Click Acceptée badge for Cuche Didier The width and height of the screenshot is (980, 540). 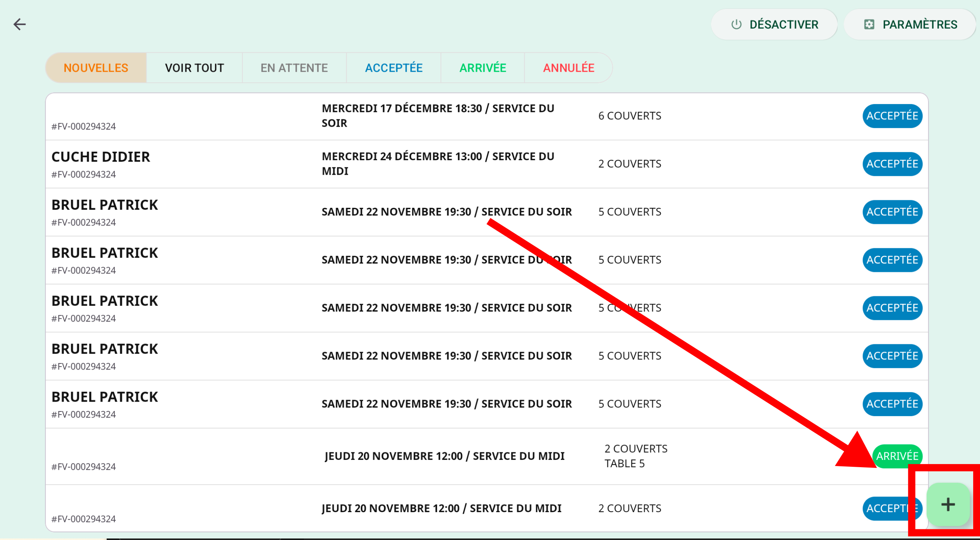tap(892, 164)
